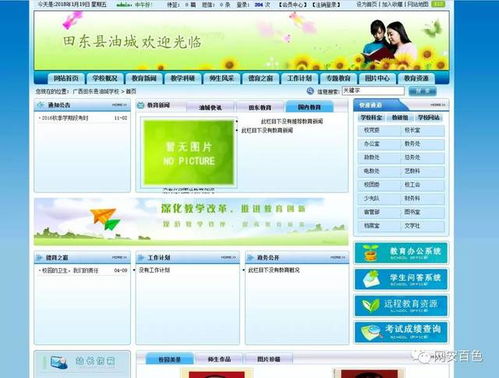Open 工作计划 in the navigation bar
The width and height of the screenshot is (499, 378).
[x=300, y=78]
